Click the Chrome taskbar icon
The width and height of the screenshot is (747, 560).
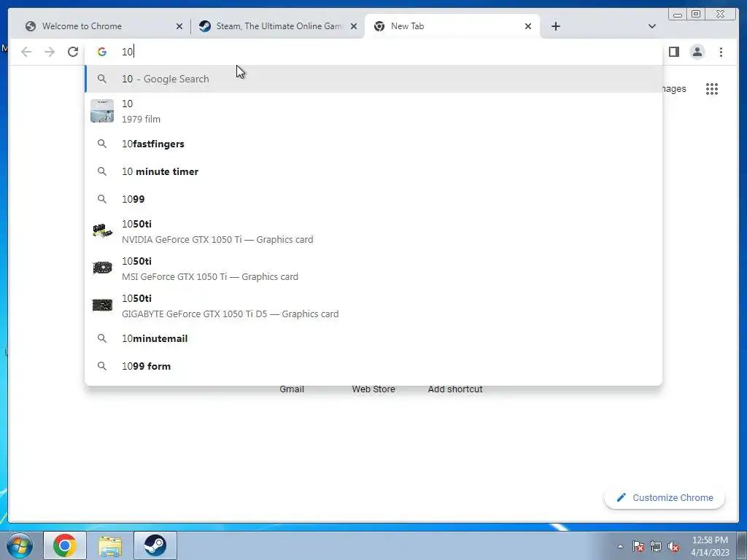pyautogui.click(x=65, y=545)
